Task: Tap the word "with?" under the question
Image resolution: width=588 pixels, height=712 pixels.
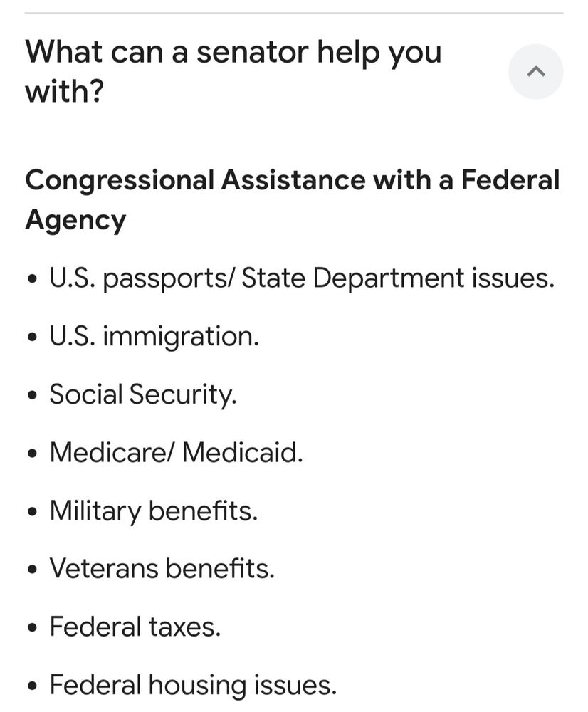Action: point(65,91)
